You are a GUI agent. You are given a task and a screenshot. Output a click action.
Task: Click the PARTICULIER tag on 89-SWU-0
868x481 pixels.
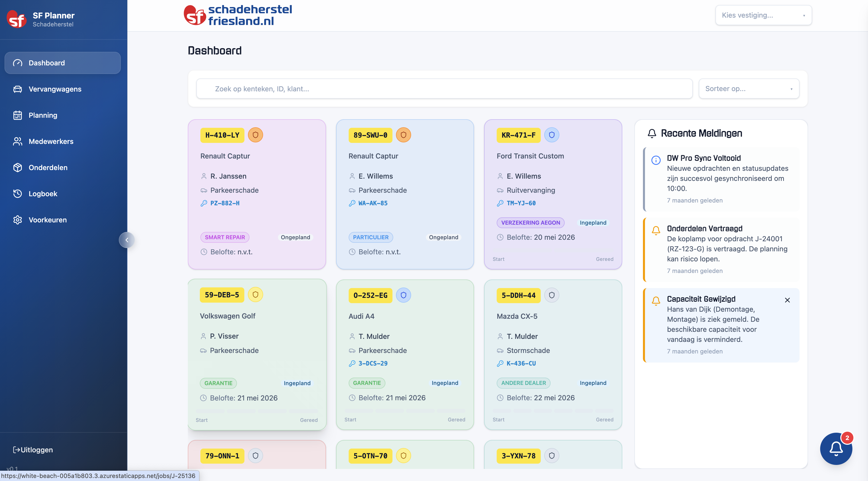pos(371,237)
